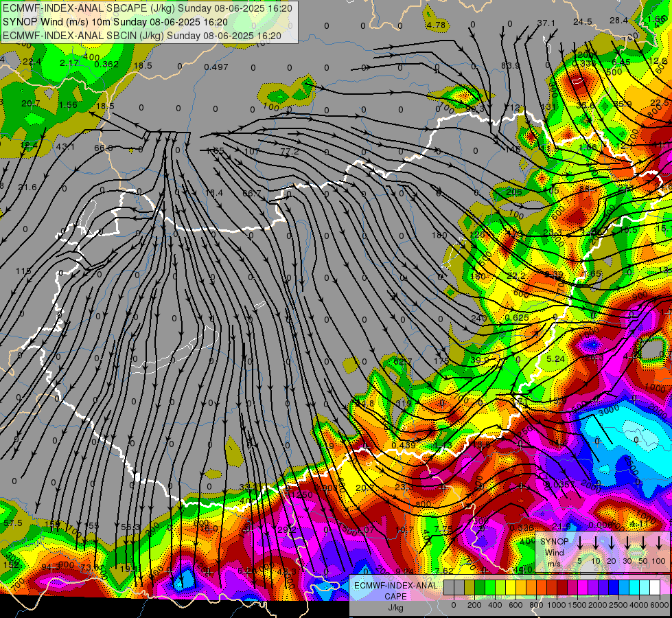Click the map value '115'
672x618 pixels.
(23, 271)
